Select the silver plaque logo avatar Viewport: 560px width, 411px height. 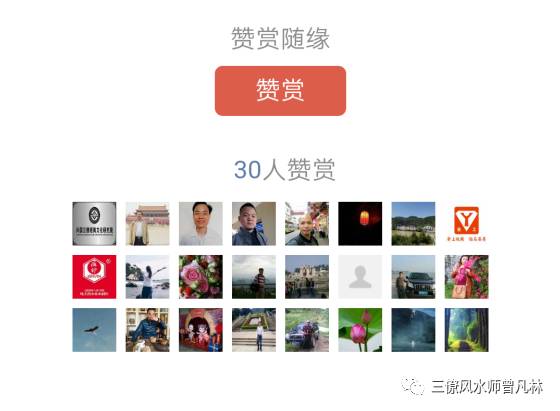[x=94, y=224]
